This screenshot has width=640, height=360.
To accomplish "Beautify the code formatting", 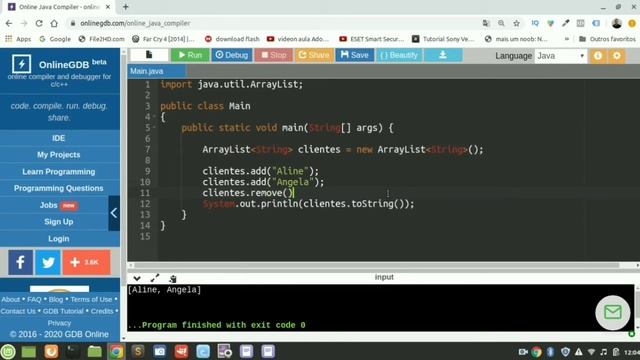I will [399, 55].
